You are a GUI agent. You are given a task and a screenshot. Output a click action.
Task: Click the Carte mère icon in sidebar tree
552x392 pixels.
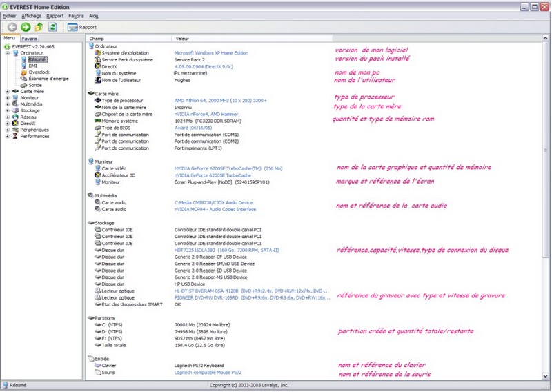(x=15, y=91)
